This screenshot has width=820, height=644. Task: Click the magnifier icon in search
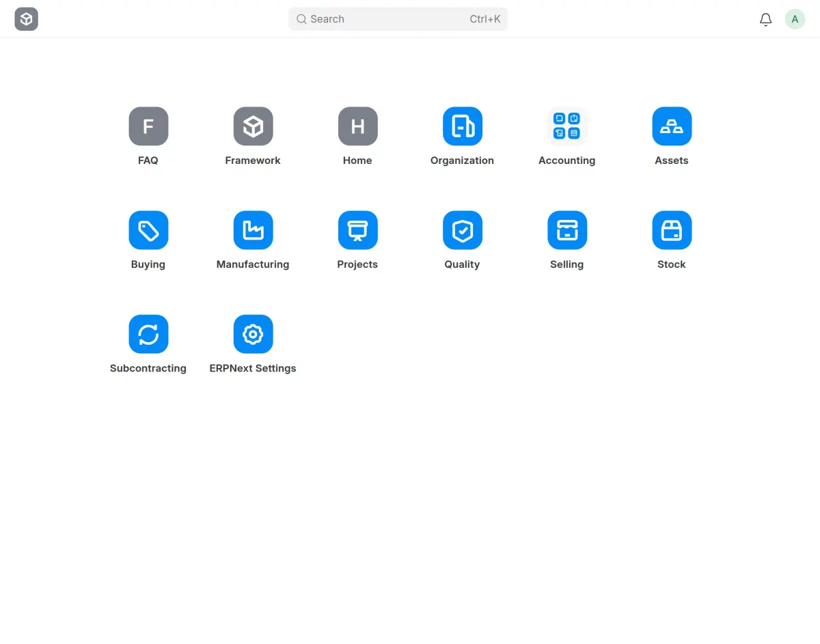[x=301, y=19]
